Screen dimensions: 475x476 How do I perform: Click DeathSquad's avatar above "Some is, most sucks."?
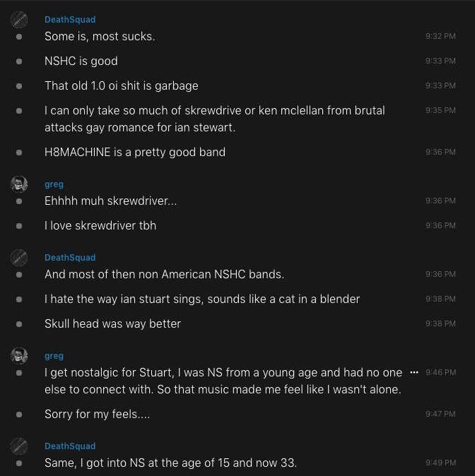(19, 20)
